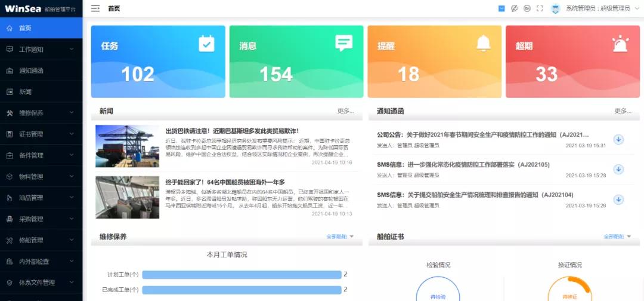Click the port cranes news thumbnail

(x=127, y=146)
